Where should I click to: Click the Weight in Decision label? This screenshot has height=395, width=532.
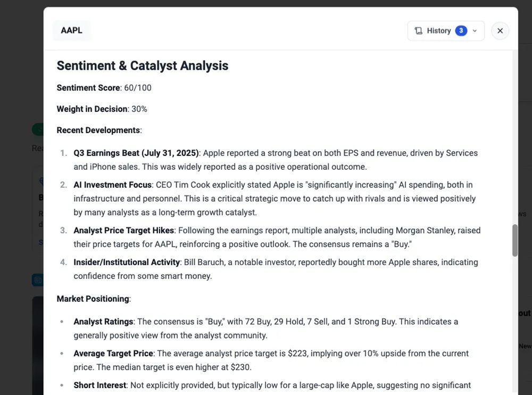pos(92,109)
